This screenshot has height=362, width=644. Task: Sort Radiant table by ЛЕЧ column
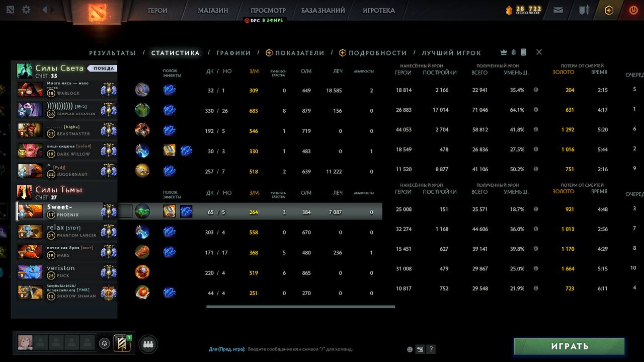338,71
